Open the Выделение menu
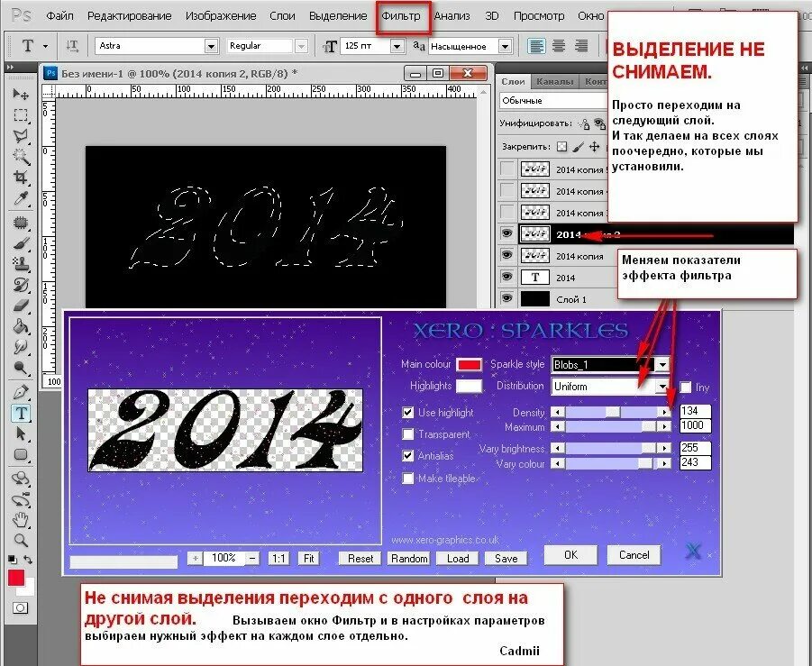This screenshot has height=666, width=812. coord(338,16)
